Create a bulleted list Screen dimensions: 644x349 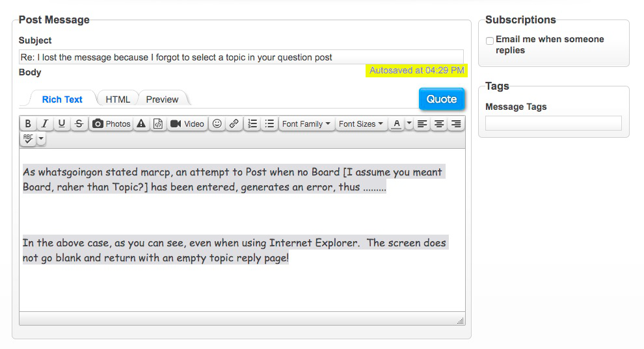click(x=269, y=123)
